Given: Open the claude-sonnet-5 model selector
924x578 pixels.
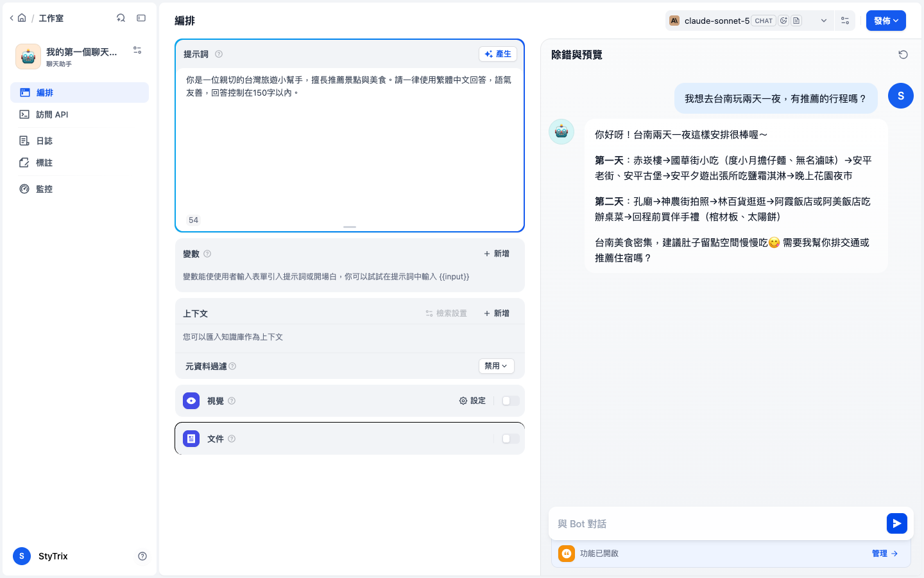Looking at the screenshot, I should (748, 21).
